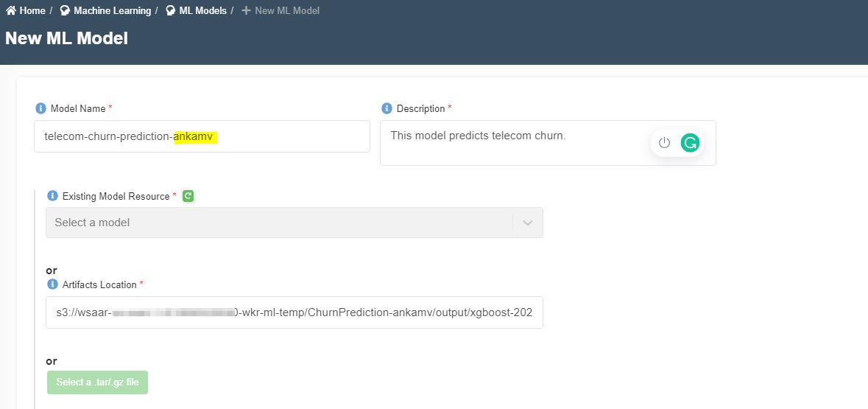Click the green Grammarly icon in Description

(690, 143)
